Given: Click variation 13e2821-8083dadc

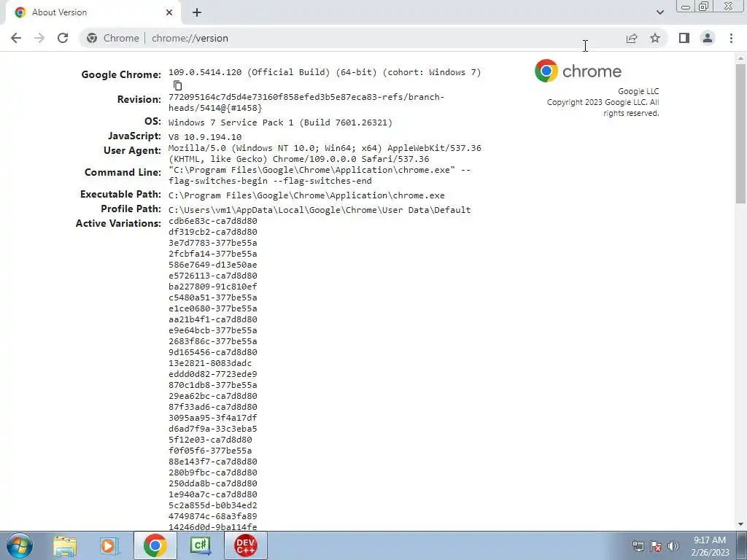Looking at the screenshot, I should click(210, 363).
